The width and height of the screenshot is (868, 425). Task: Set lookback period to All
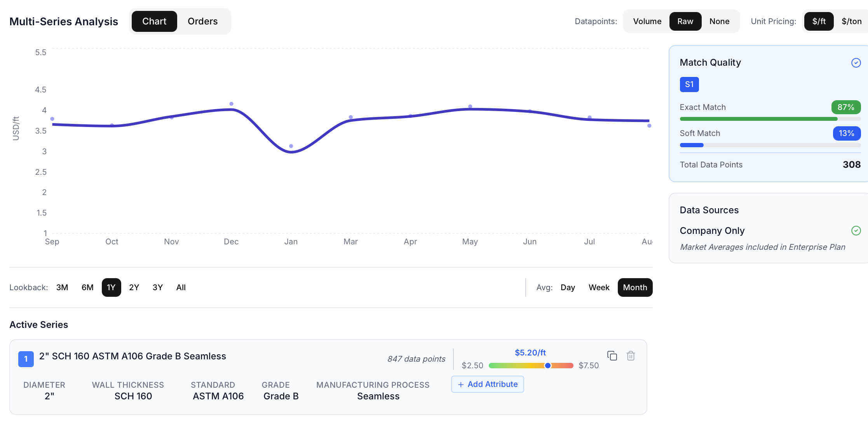181,287
